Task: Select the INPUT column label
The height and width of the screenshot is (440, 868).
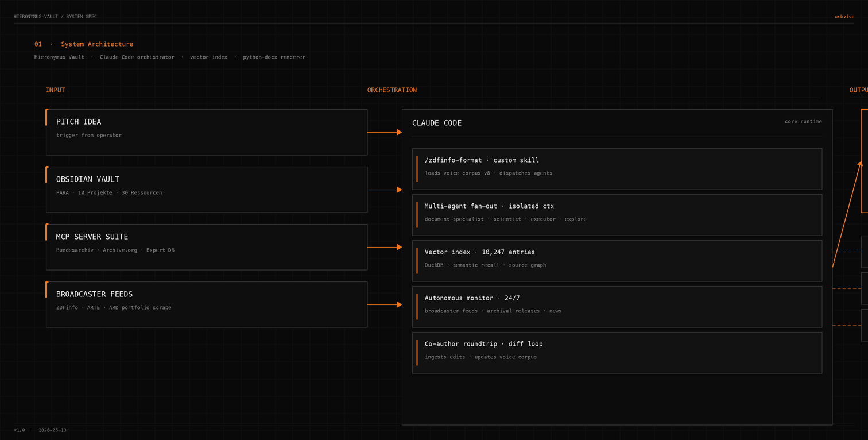Action: tap(56, 90)
